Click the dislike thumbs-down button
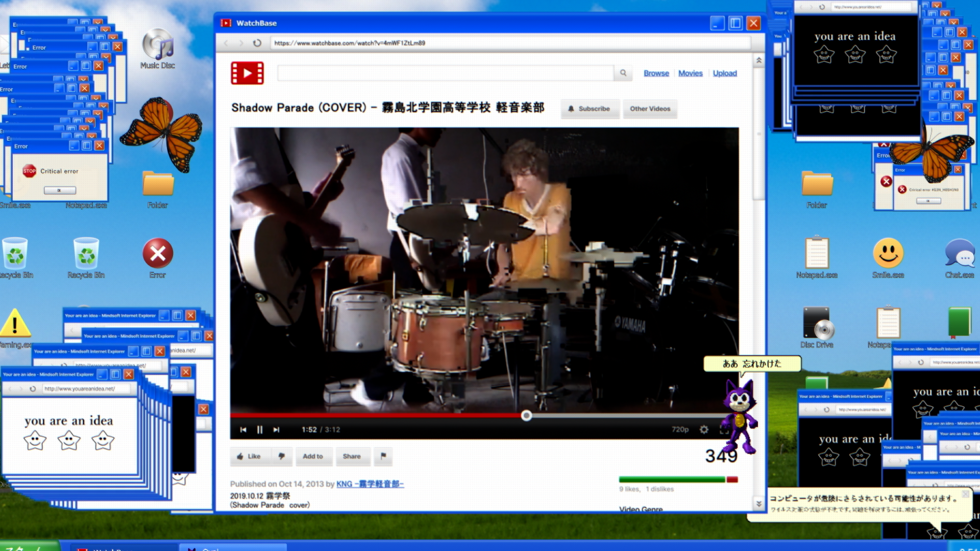980x551 pixels. [281, 456]
